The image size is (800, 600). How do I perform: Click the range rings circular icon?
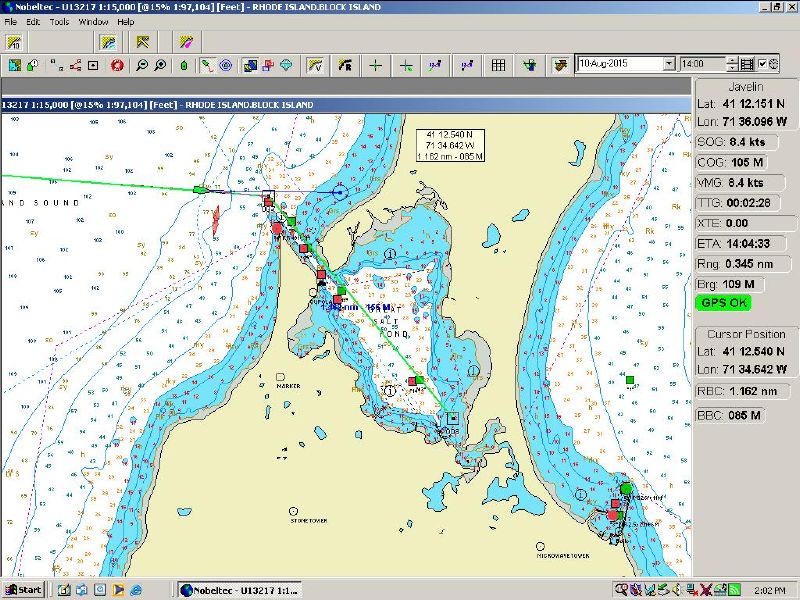(226, 65)
